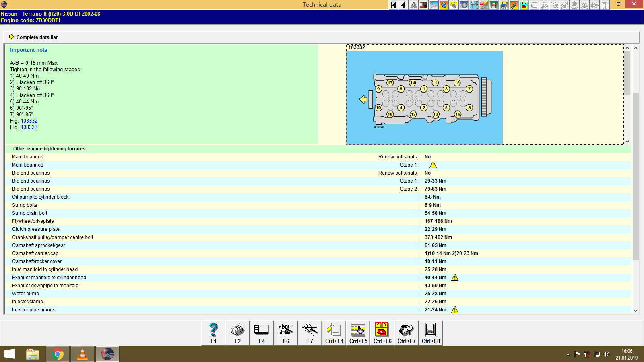Click the Complete data list arrow button
644x362 pixels.
click(12, 37)
